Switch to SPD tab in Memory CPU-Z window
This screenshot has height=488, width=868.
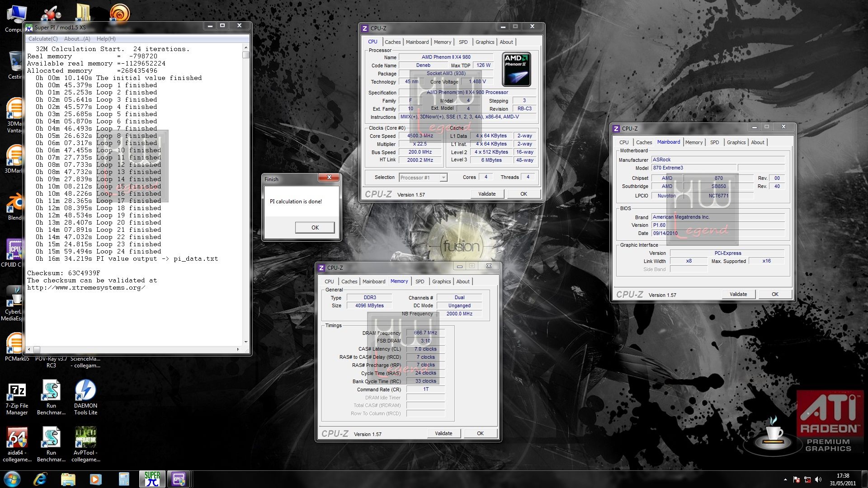[x=420, y=282]
